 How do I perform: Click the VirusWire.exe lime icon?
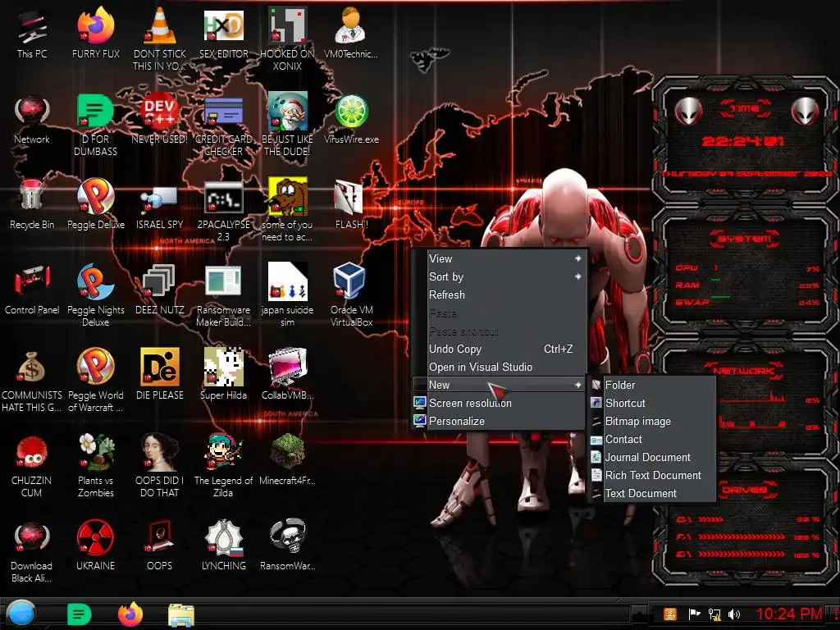[351, 119]
